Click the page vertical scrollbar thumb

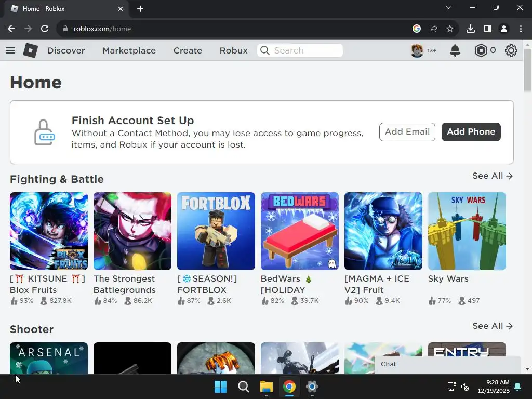[x=527, y=70]
